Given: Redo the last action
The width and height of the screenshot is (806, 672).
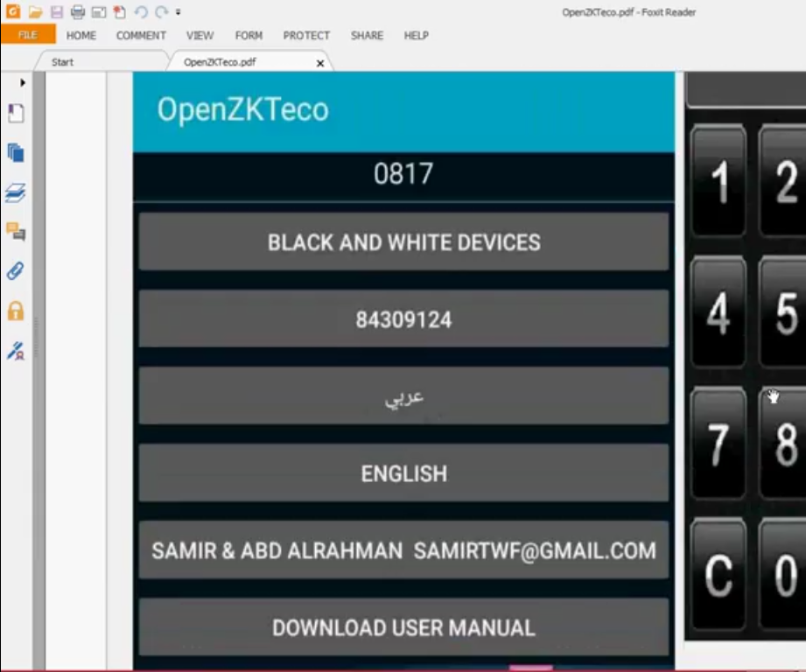Looking at the screenshot, I should coord(161,12).
